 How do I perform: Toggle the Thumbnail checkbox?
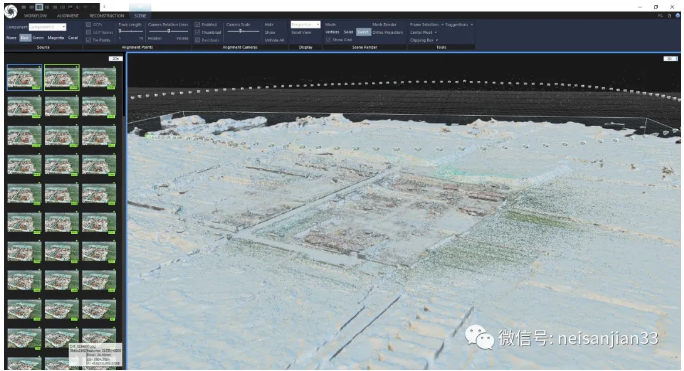[x=198, y=32]
